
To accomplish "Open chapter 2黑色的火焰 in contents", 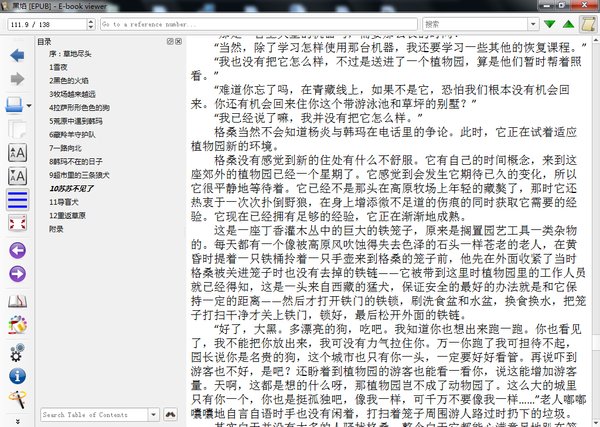I will click(68, 80).
